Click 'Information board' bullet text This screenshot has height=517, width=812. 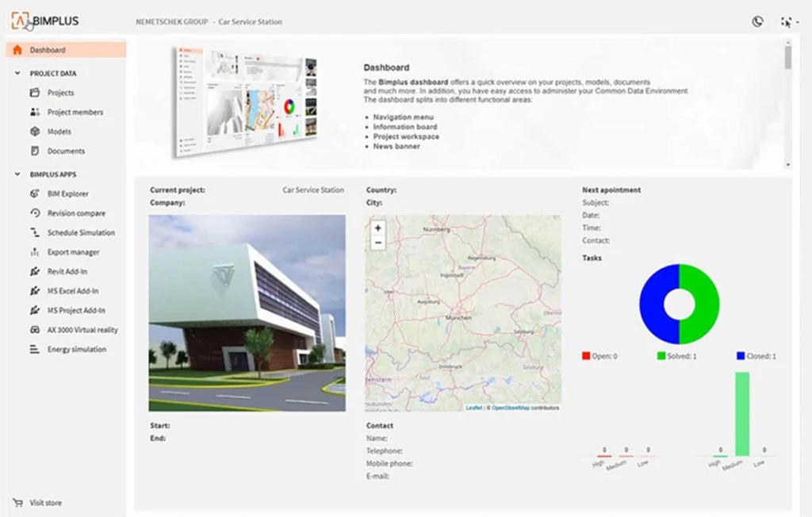[405, 127]
